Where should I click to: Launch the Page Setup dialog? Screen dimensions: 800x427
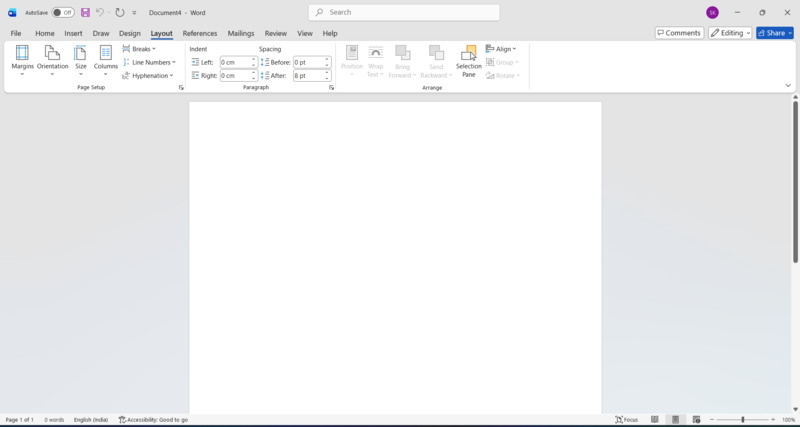coord(181,88)
